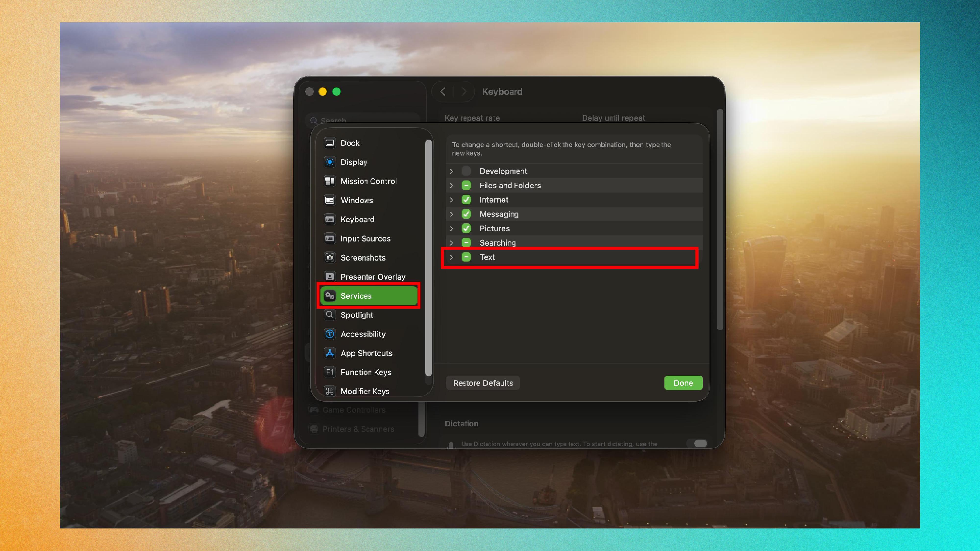This screenshot has height=551, width=980.
Task: Select Services in the sidebar
Action: tap(356, 296)
